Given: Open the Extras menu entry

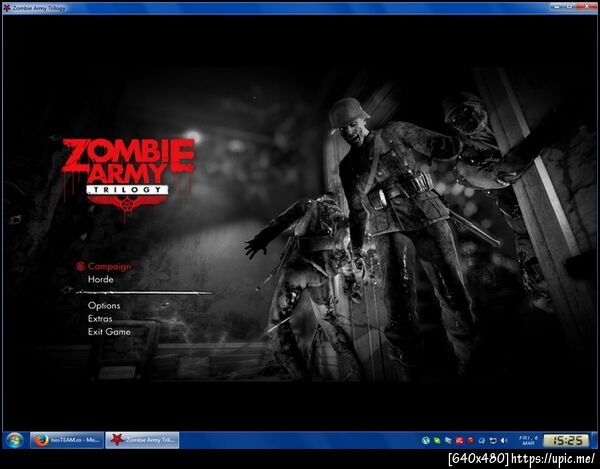Looking at the screenshot, I should 100,318.
